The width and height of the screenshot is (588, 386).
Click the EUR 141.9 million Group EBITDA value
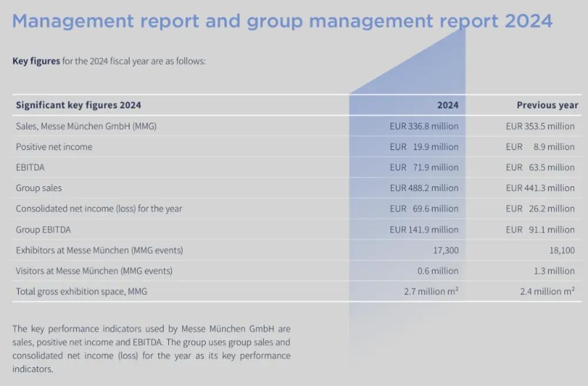pyautogui.click(x=423, y=230)
